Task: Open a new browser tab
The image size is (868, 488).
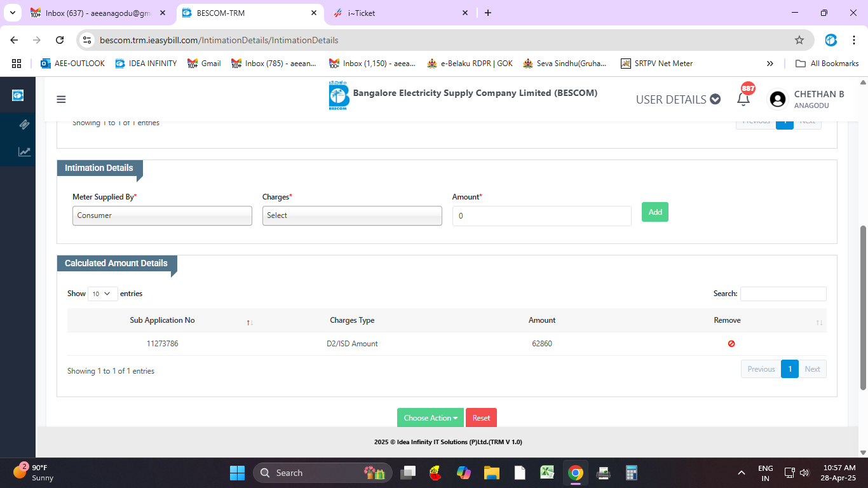Action: 488,13
